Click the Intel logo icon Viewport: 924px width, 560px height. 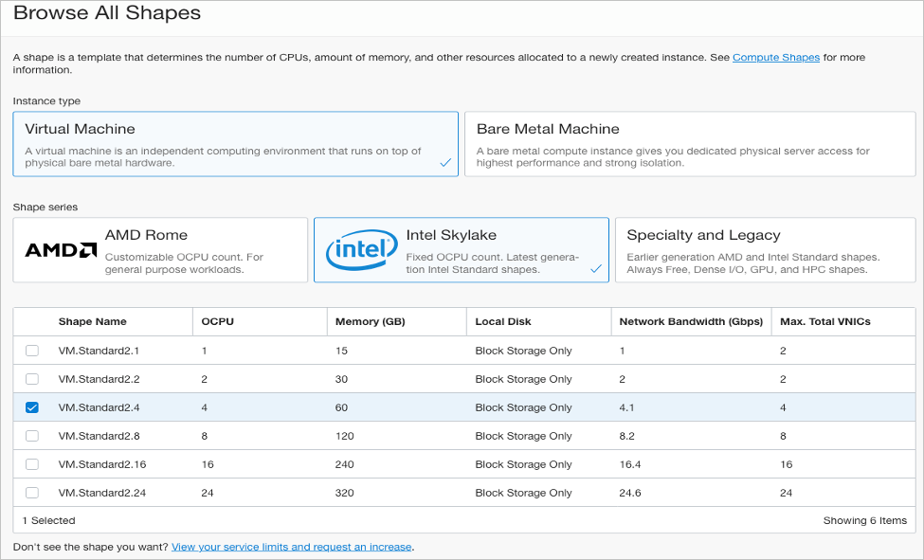pyautogui.click(x=361, y=251)
